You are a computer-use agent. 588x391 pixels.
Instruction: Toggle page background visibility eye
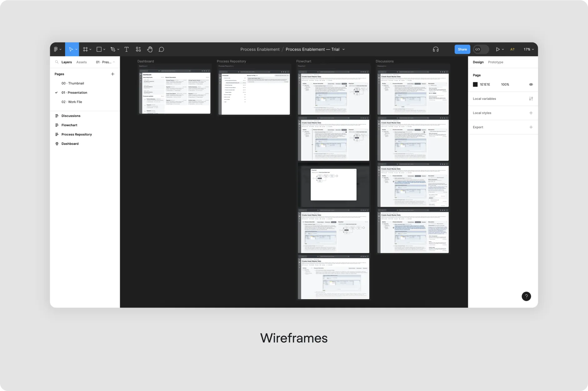click(531, 84)
